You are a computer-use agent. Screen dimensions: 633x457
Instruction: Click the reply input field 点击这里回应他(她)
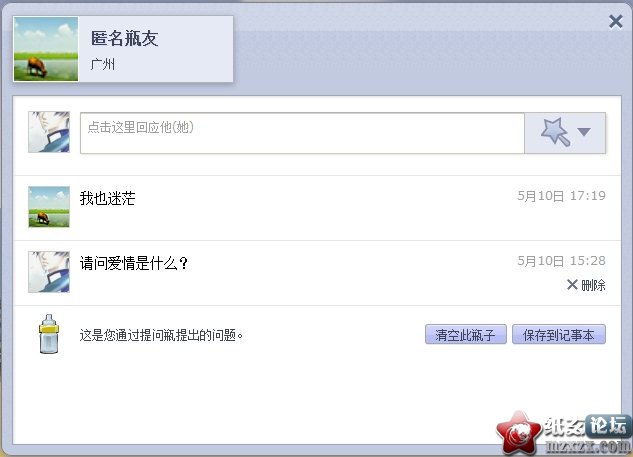click(x=302, y=133)
